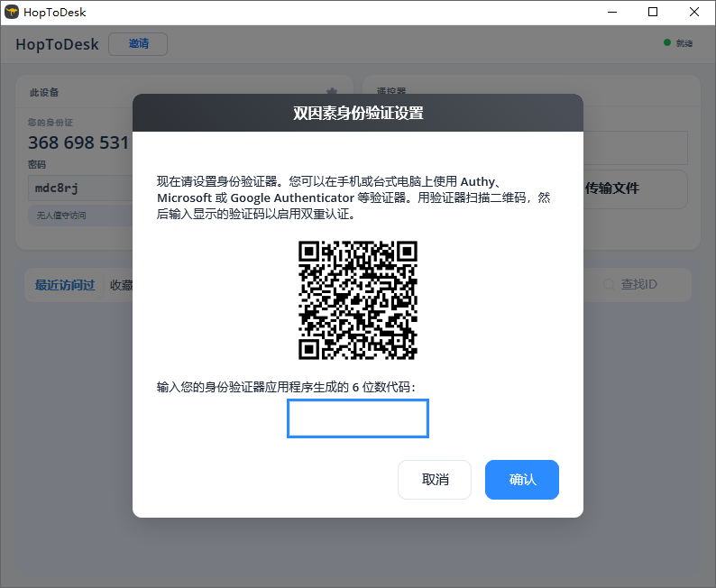The width and height of the screenshot is (716, 588).
Task: Click the 取消 cancel button
Action: (435, 480)
